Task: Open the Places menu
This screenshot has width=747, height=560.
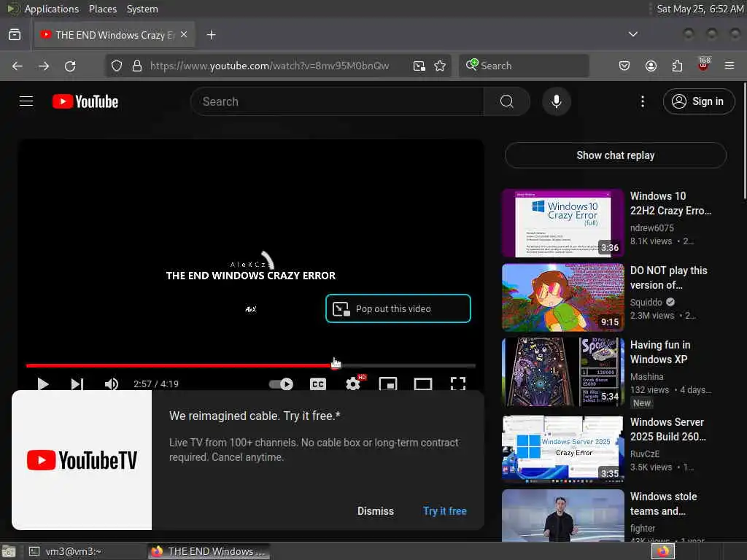Action: (102, 9)
